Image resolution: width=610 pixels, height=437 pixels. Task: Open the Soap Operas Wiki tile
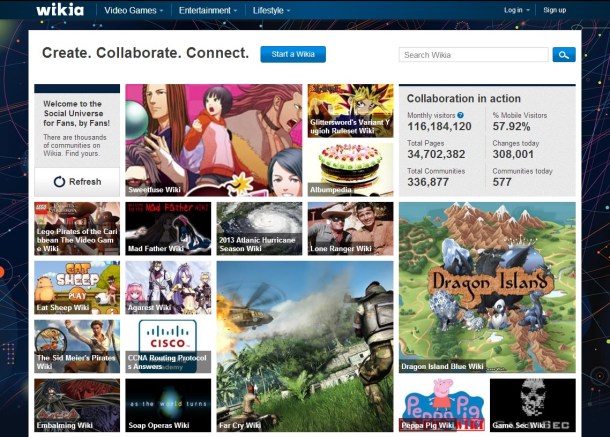168,405
